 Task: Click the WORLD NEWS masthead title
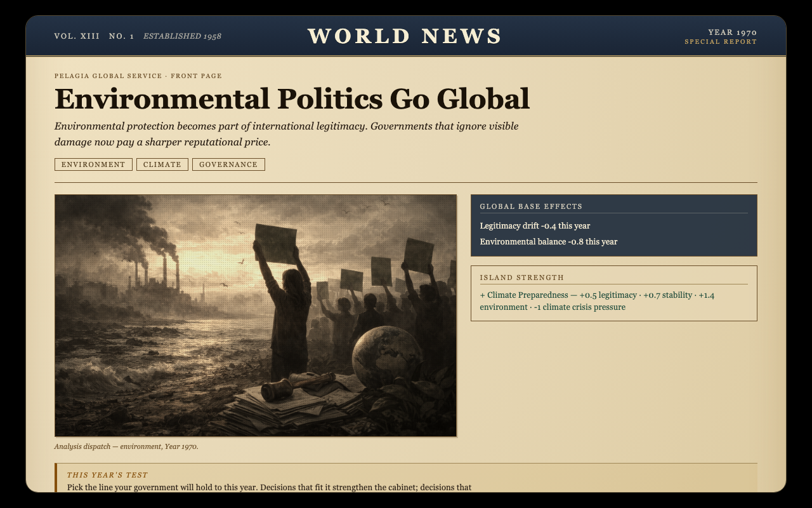click(405, 36)
